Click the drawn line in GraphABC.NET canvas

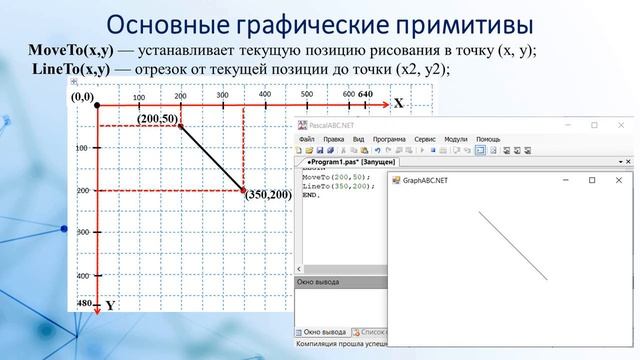(513, 246)
